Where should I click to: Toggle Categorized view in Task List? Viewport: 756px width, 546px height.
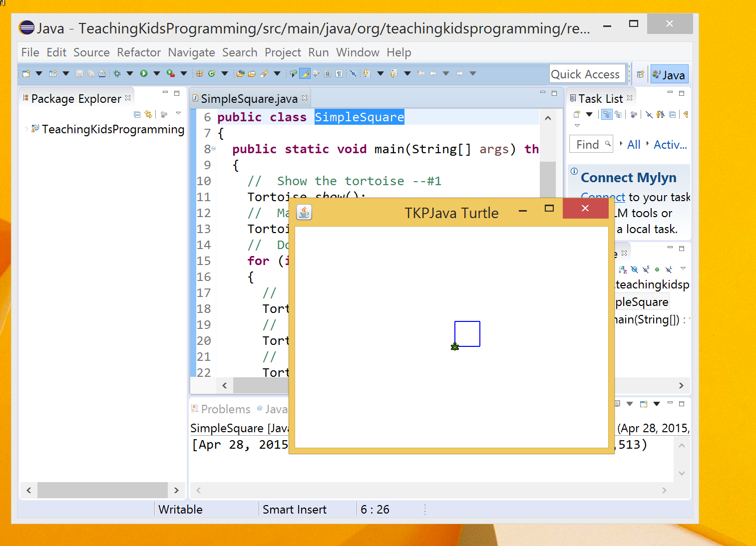click(x=607, y=115)
